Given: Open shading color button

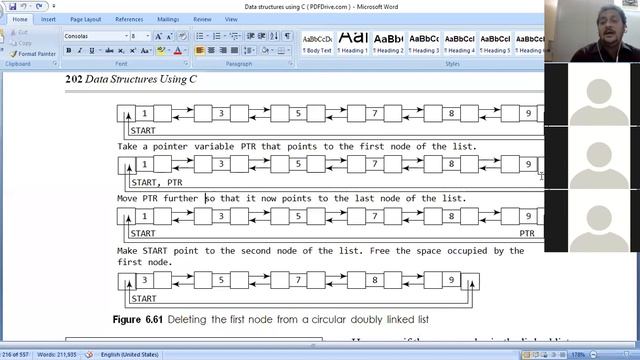Looking at the screenshot, I should coord(266,51).
